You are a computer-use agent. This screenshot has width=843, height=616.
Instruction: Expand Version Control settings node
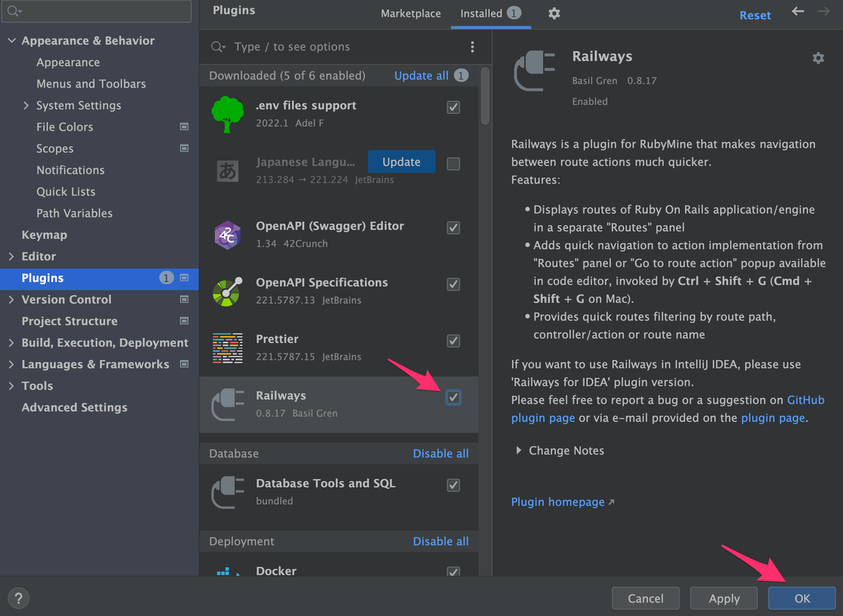[x=11, y=299]
